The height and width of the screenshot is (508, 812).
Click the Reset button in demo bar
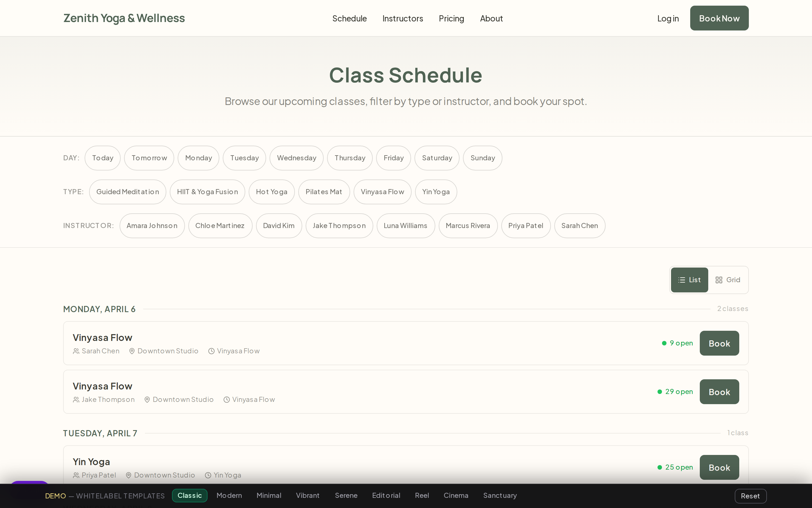(750, 496)
